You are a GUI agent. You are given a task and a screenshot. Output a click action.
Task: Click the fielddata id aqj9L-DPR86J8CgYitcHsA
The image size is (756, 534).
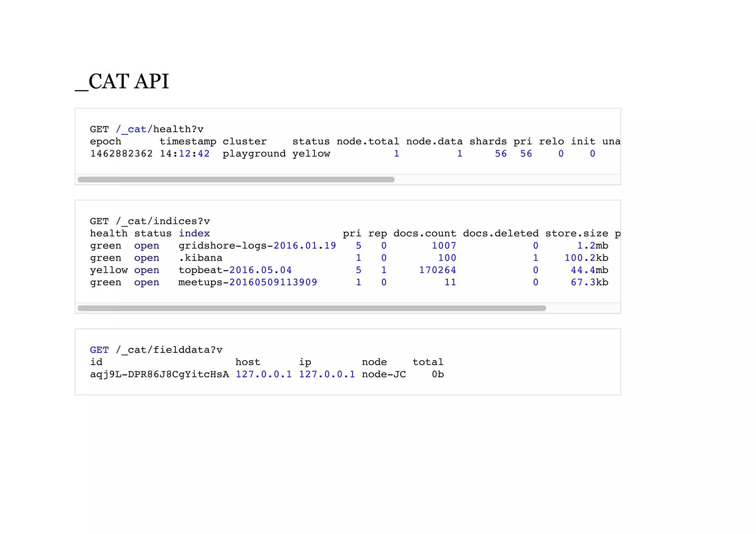pyautogui.click(x=159, y=375)
